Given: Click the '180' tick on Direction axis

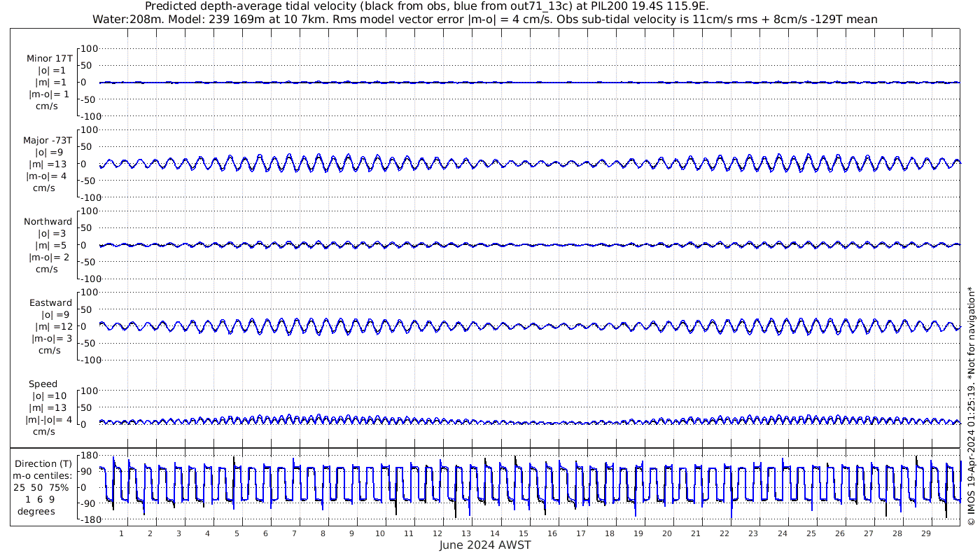Looking at the screenshot, I should point(89,455).
